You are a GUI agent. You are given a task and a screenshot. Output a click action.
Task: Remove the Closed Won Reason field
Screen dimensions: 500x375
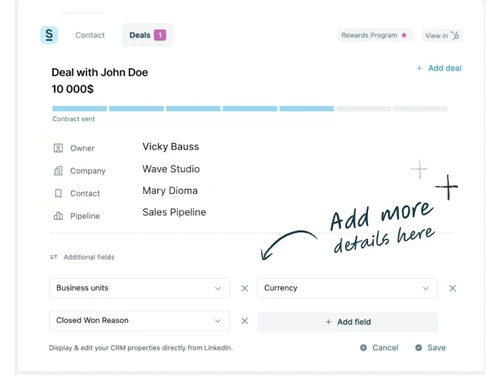(245, 321)
